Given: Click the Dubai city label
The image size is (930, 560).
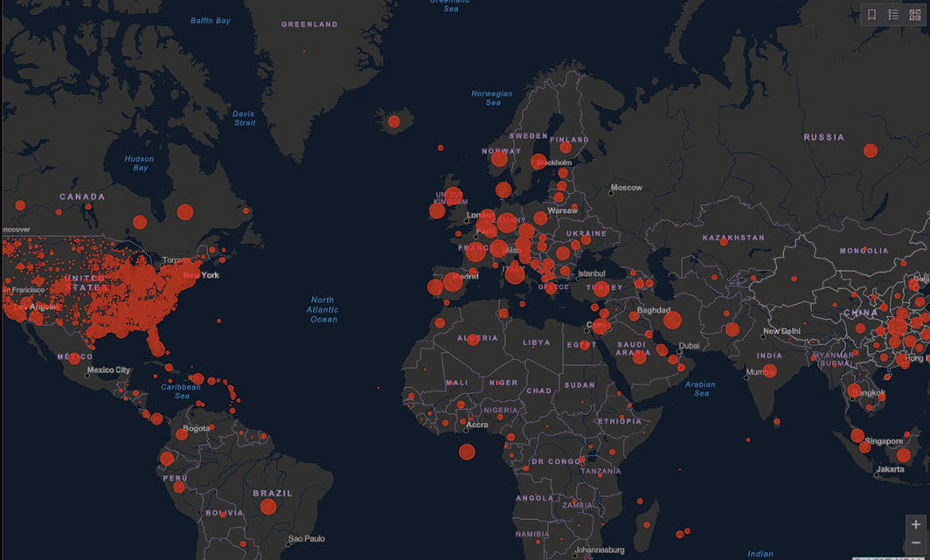Looking at the screenshot, I should [x=688, y=346].
